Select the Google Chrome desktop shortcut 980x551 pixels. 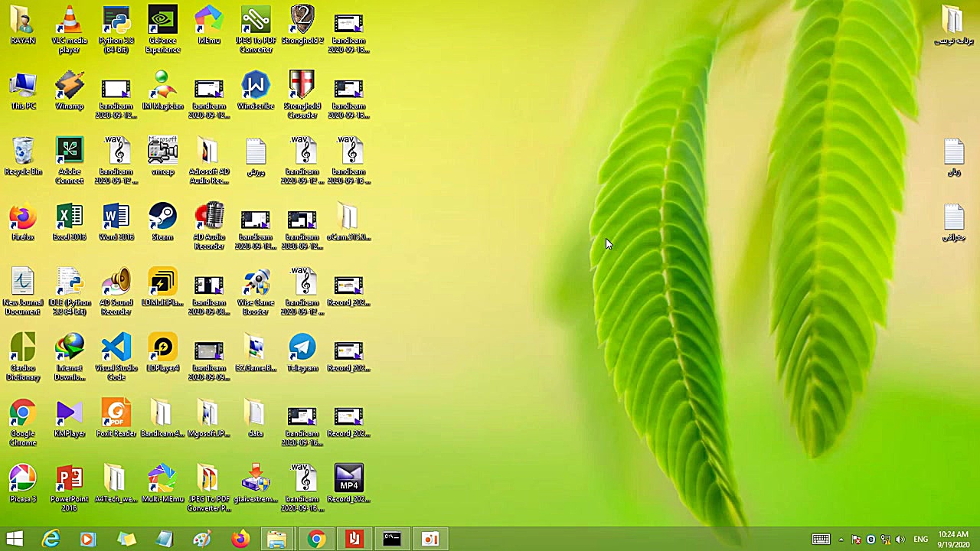23,423
